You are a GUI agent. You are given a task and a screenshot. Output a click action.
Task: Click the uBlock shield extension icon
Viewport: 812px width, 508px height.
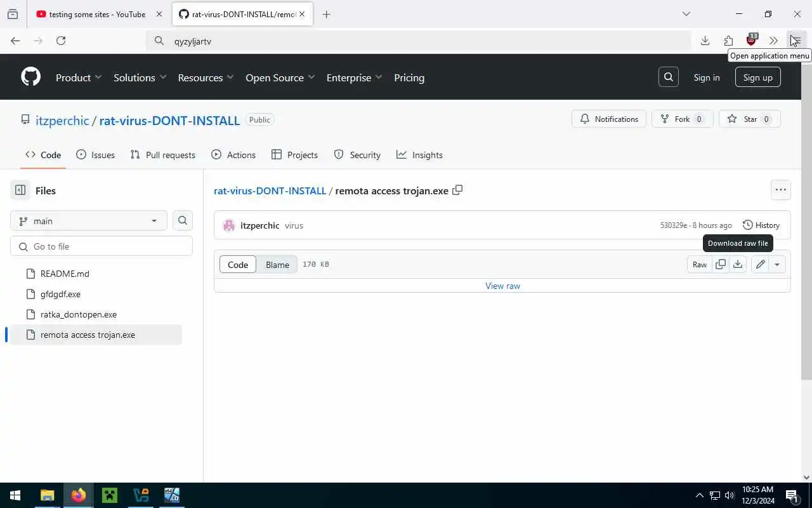pyautogui.click(x=752, y=41)
